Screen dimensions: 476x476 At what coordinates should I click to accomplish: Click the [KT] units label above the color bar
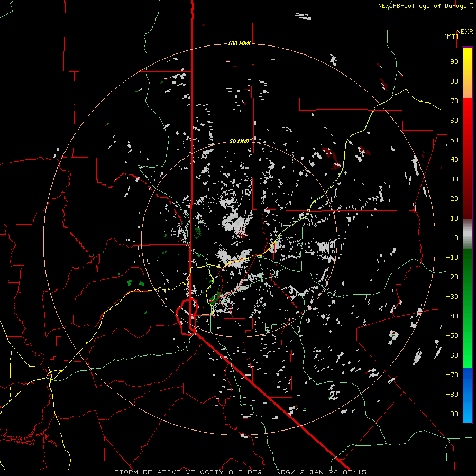pyautogui.click(x=451, y=36)
